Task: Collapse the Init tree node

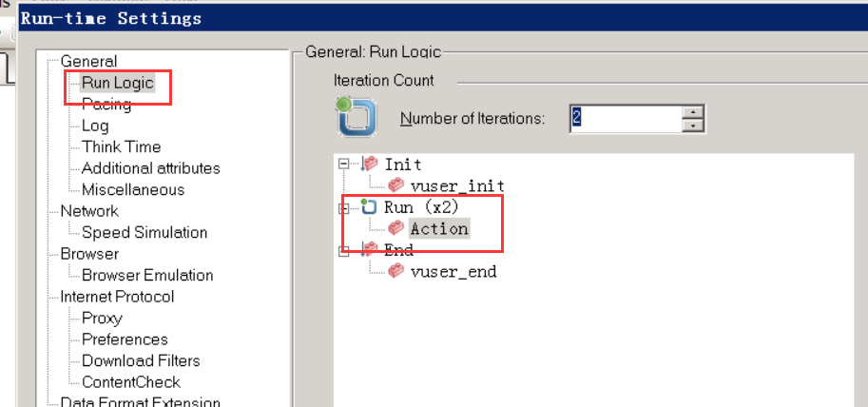Action: (x=344, y=165)
